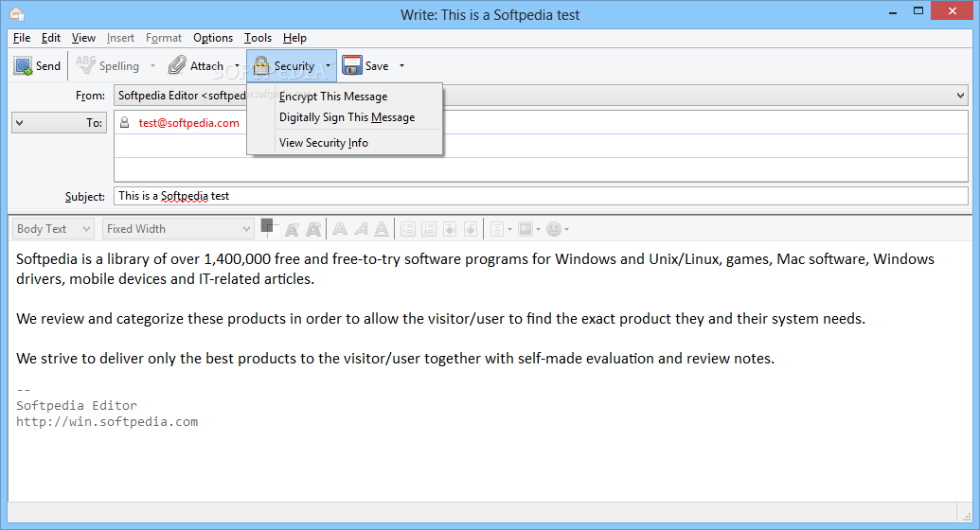Click the app icon in title bar
980x530 pixels.
tap(17, 13)
